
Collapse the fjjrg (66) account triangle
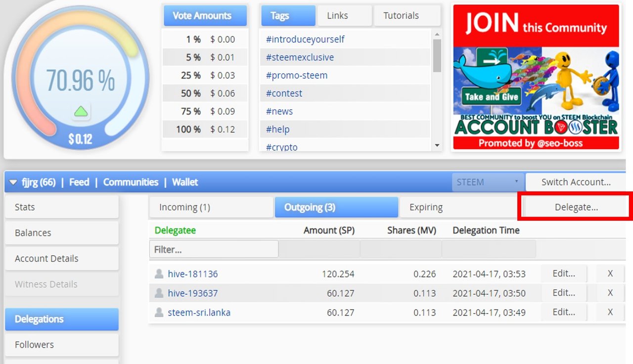pos(13,182)
